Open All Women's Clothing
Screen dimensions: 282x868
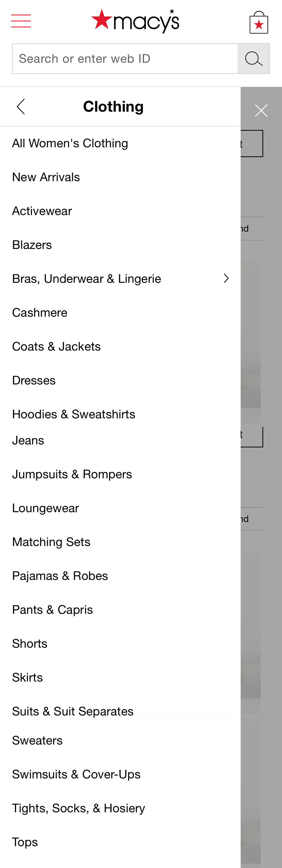coord(70,143)
